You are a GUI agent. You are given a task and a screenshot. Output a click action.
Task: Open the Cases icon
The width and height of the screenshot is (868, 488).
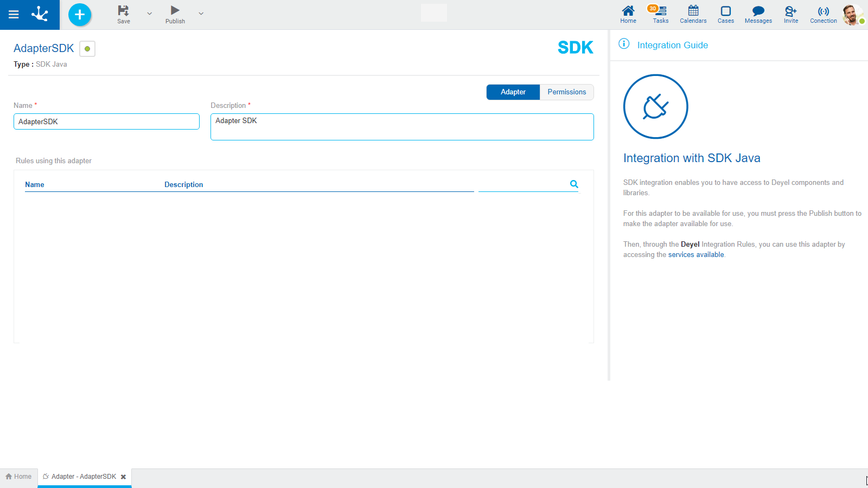725,14
